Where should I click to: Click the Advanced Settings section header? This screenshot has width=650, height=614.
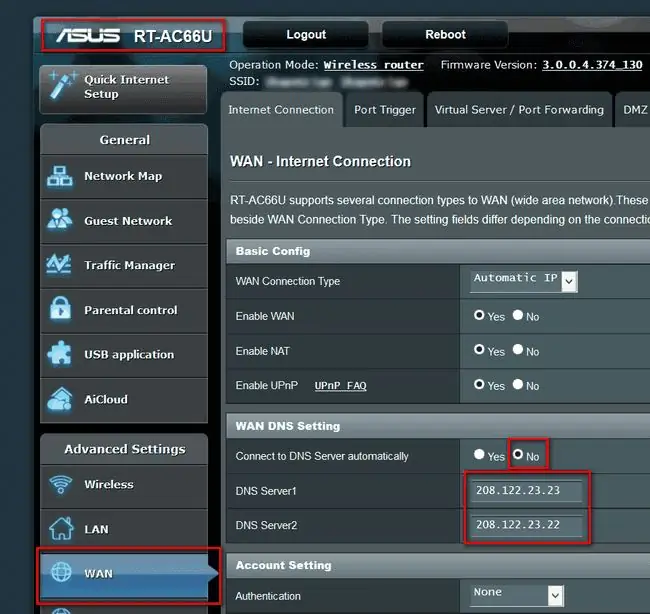click(124, 449)
